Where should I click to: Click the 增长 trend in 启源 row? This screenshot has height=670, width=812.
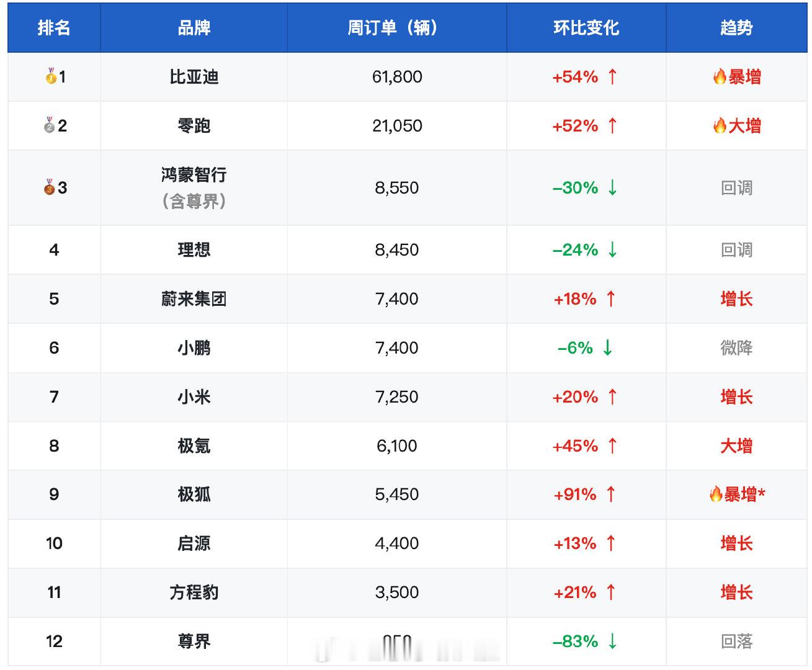click(737, 543)
